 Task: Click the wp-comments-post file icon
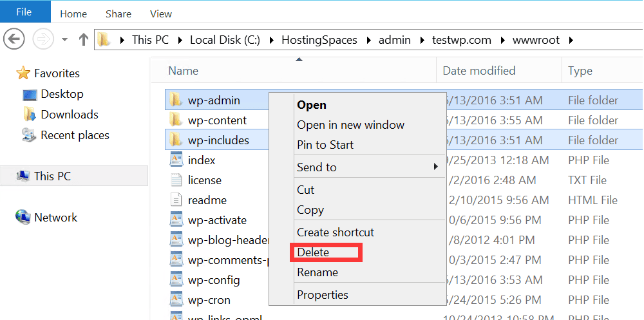click(176, 259)
